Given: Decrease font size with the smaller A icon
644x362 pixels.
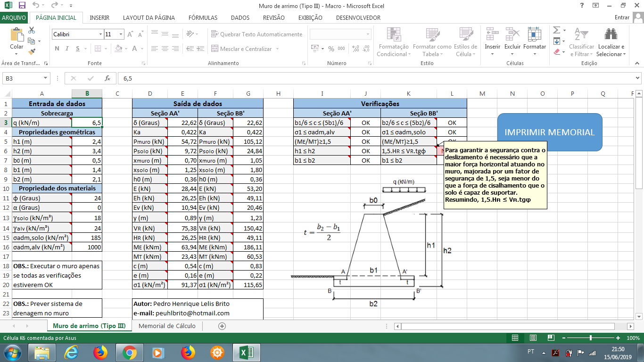Looking at the screenshot, I should [140, 34].
